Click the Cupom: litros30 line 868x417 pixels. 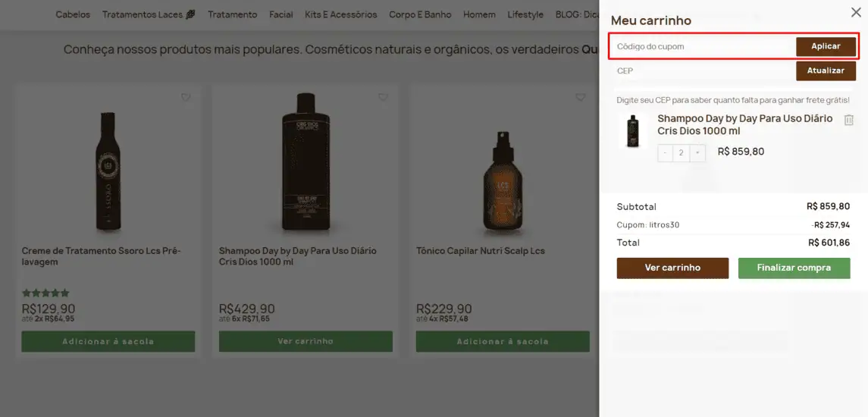tap(648, 225)
